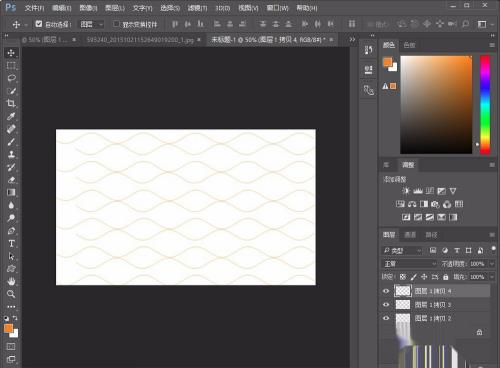The height and width of the screenshot is (368, 500).
Task: Select the Lasso tool
Action: click(x=11, y=78)
